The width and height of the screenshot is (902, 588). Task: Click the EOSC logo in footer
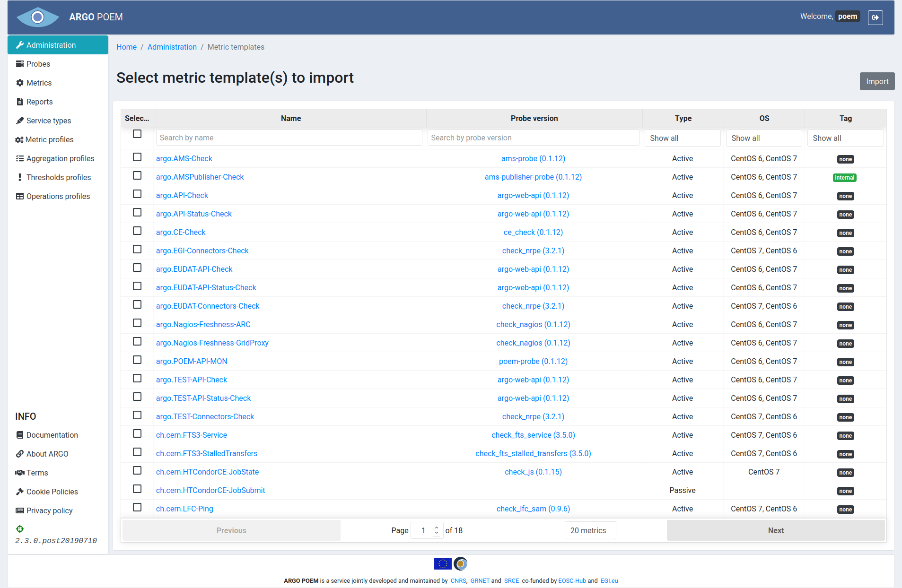(x=461, y=563)
